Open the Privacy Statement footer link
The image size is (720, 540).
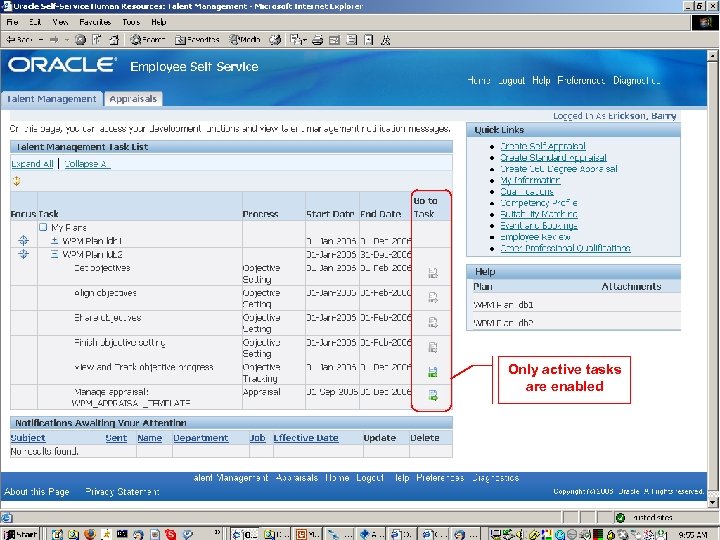[x=122, y=492]
